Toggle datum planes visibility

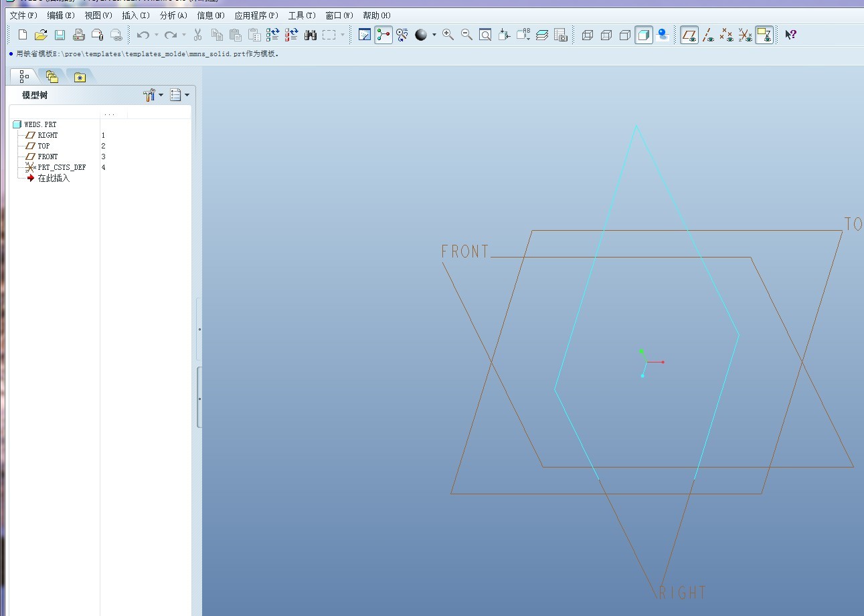689,35
